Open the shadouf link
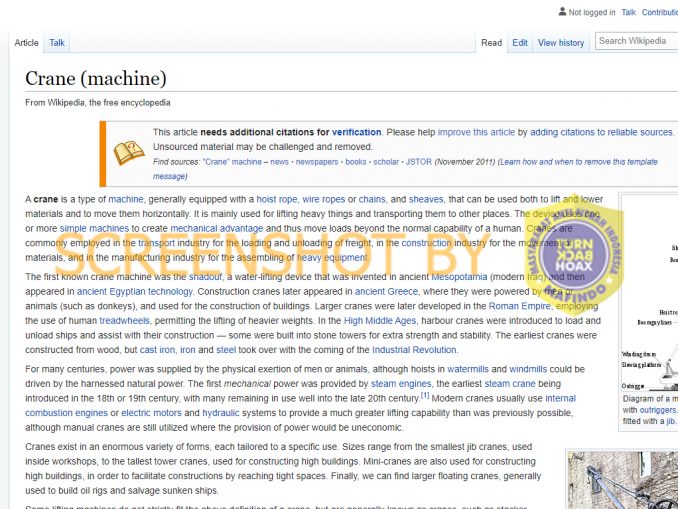Screen dimensions: 678x509 [205, 277]
